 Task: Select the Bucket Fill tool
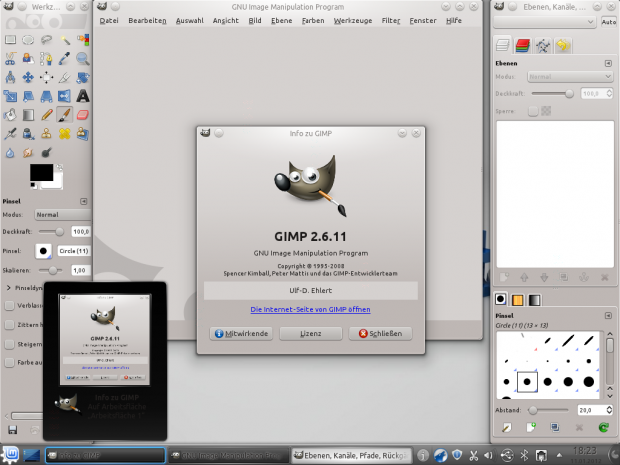(10, 115)
